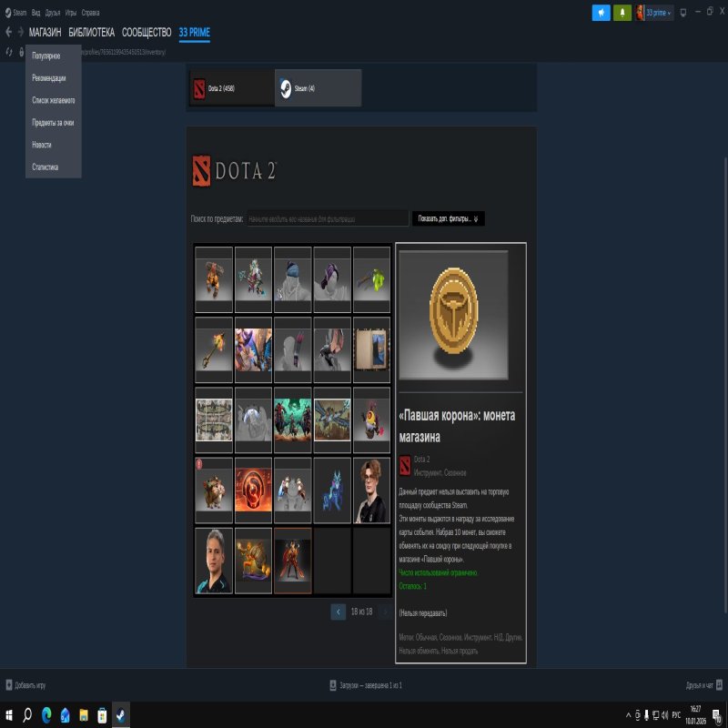Open the green notifications bell icon
This screenshot has height=728, width=728.
pos(622,12)
